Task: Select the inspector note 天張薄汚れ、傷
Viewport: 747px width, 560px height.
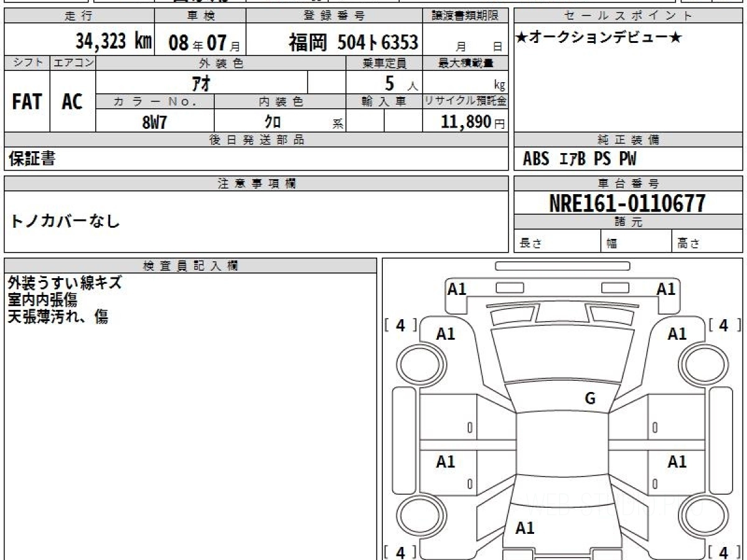Action: point(58,317)
